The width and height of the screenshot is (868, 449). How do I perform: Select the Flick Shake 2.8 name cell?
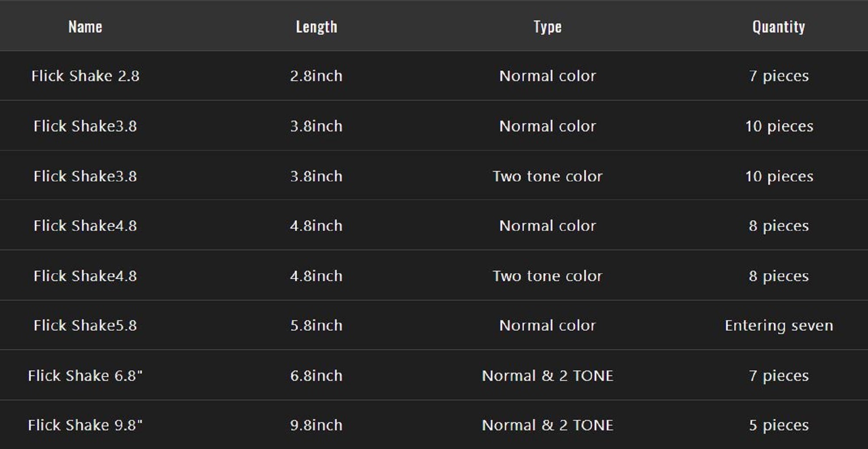click(85, 76)
